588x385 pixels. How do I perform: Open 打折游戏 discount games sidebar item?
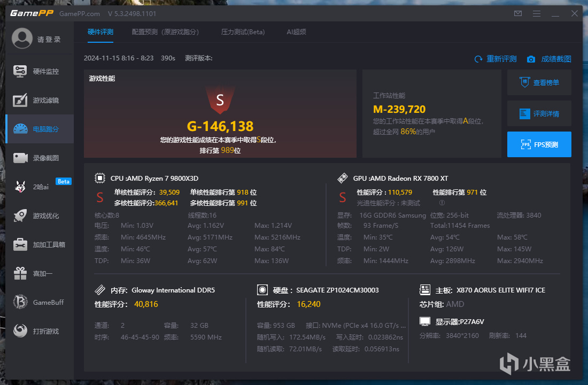[40, 332]
